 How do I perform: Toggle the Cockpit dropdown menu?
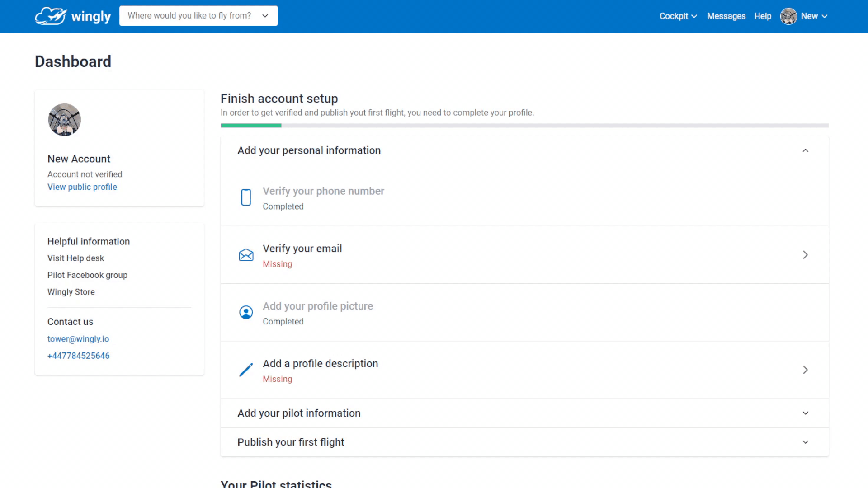(678, 16)
